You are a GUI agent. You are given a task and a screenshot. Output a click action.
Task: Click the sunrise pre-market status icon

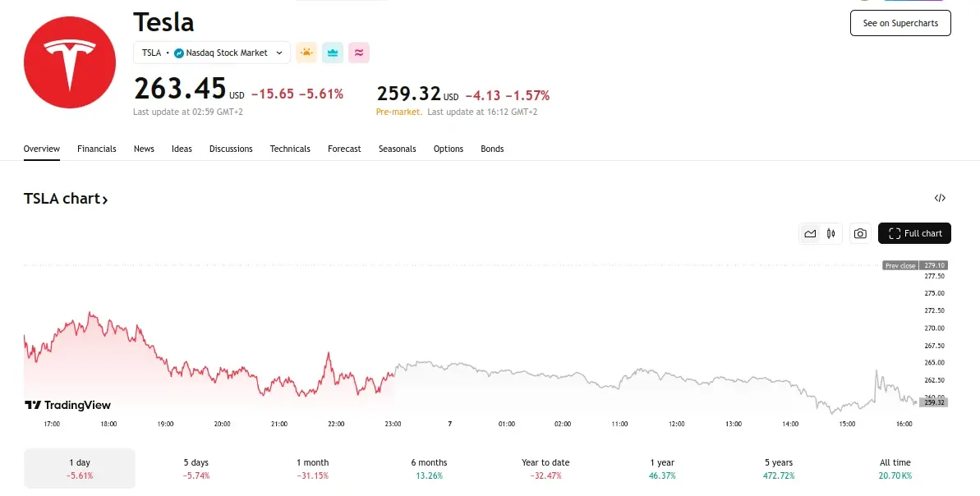click(306, 52)
